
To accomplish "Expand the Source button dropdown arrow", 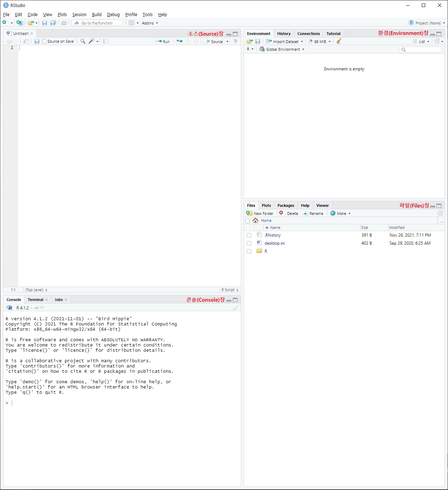I will tap(227, 42).
